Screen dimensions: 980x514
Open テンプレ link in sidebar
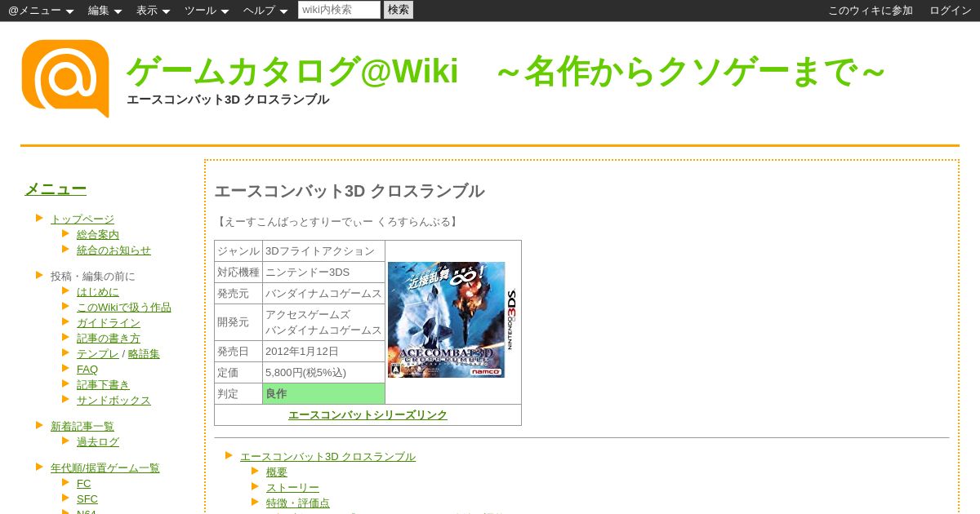point(98,353)
